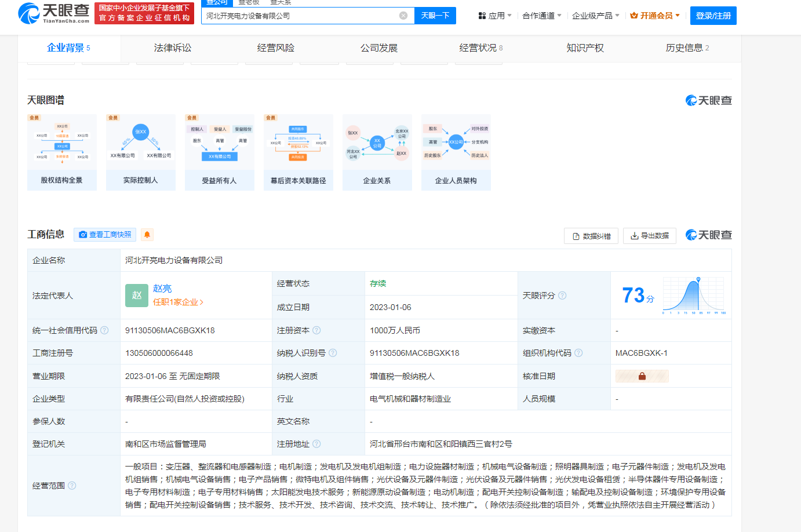This screenshot has width=801, height=532.
Task: Click the 存续 status text
Action: pyautogui.click(x=378, y=284)
